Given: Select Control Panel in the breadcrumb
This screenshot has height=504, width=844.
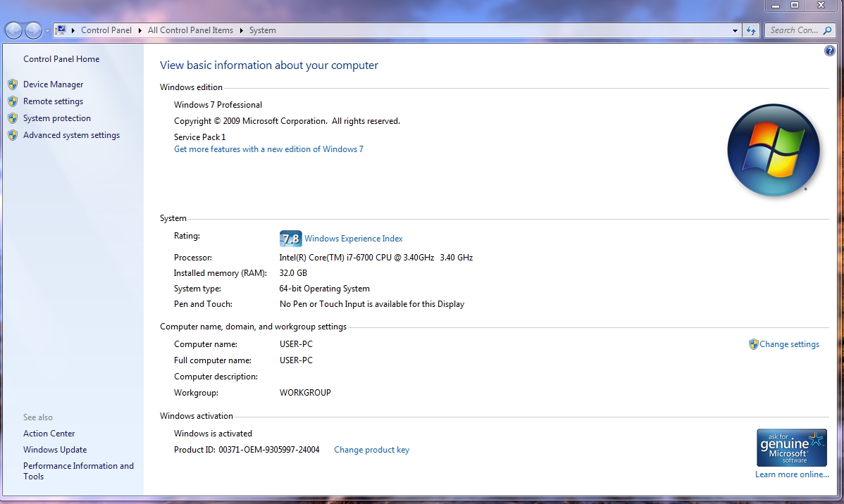Looking at the screenshot, I should coord(106,30).
